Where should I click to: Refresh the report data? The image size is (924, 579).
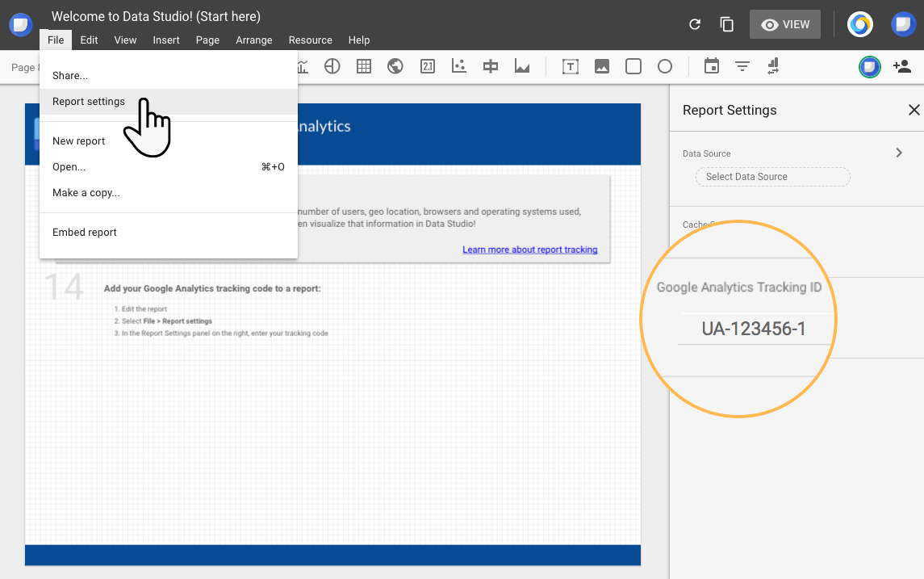(695, 24)
